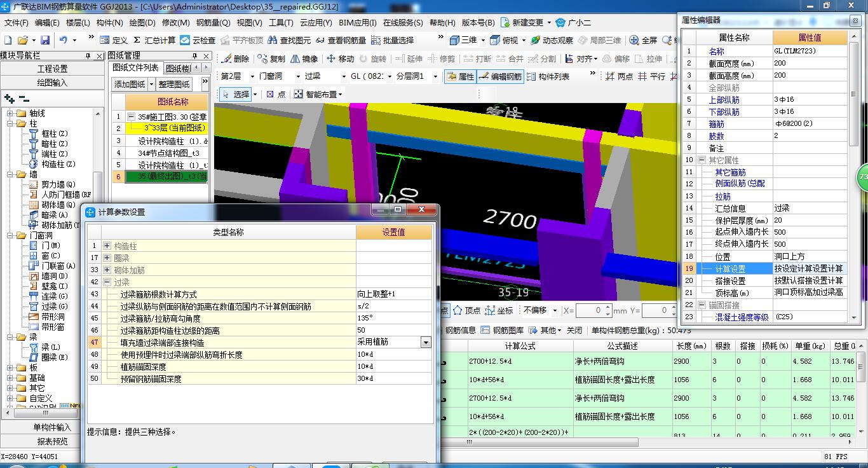Toggle the 选择 select mode button
Screen dimensions: 868x468
(236, 94)
